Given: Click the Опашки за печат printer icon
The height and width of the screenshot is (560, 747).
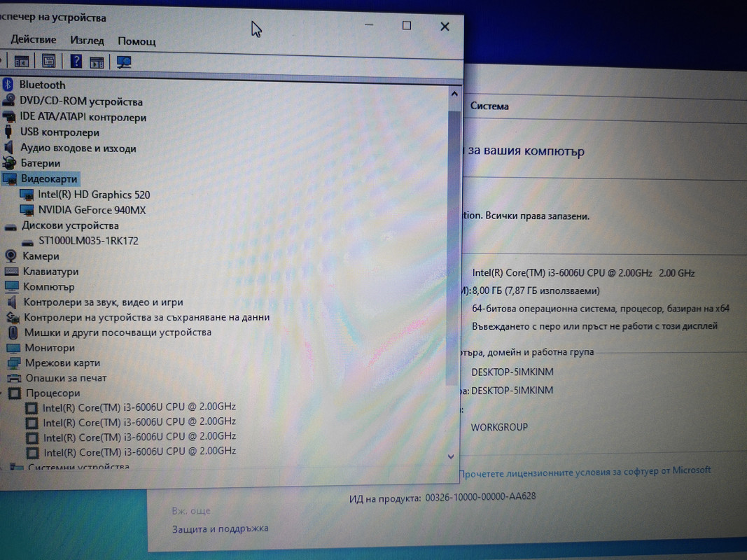Looking at the screenshot, I should (14, 378).
